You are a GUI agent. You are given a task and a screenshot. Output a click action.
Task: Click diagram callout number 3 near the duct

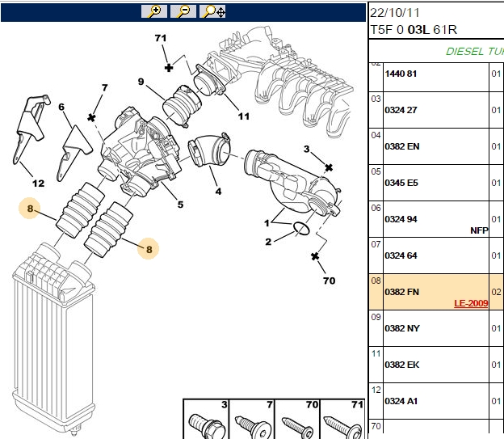pyautogui.click(x=306, y=149)
